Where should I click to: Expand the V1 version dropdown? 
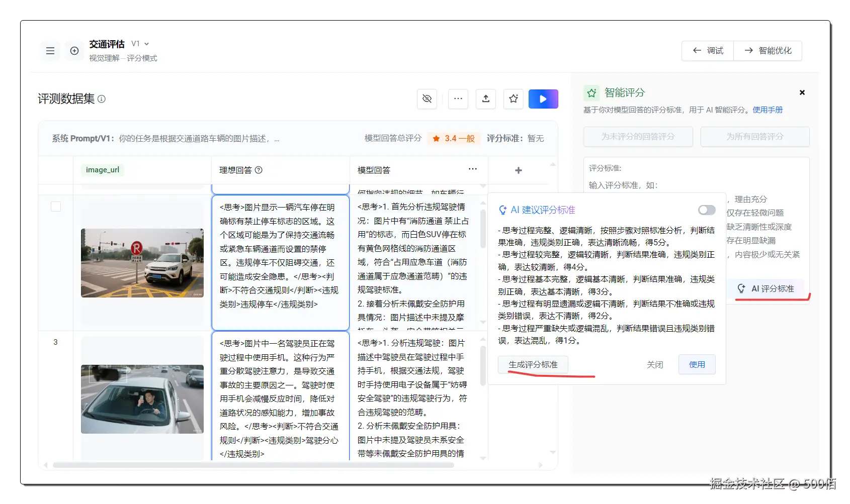point(140,44)
